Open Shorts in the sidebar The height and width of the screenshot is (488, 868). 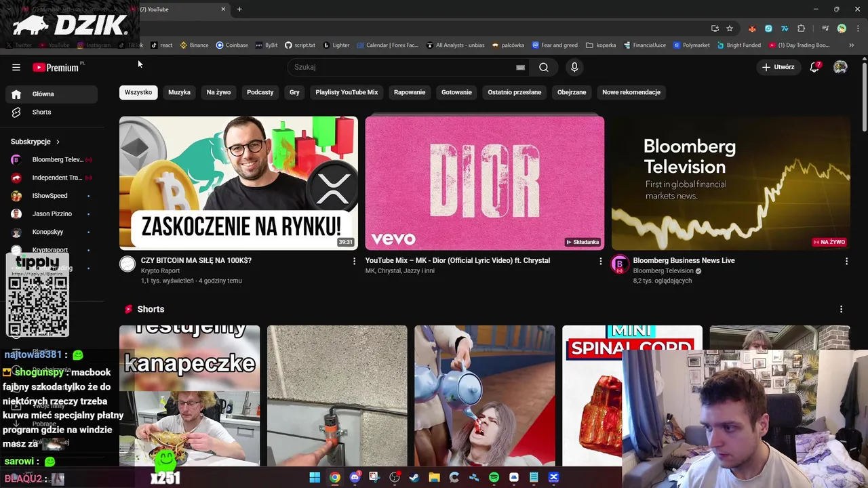52,112
